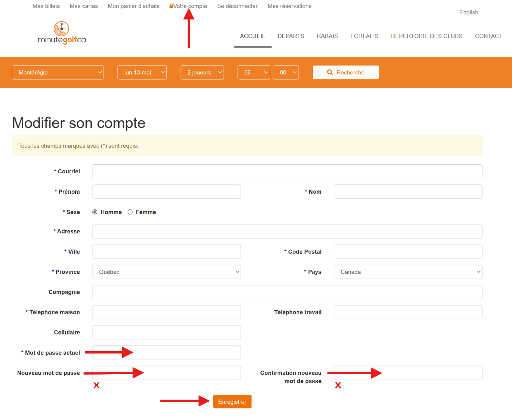The height and width of the screenshot is (420, 512).
Task: Click the Confirmation nouveau mot de passe field
Action: click(408, 373)
